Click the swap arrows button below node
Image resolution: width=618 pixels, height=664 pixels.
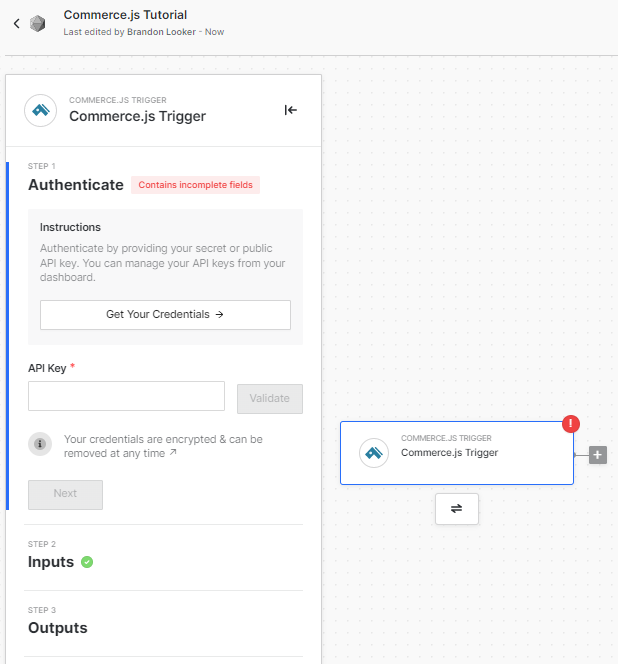(x=456, y=509)
